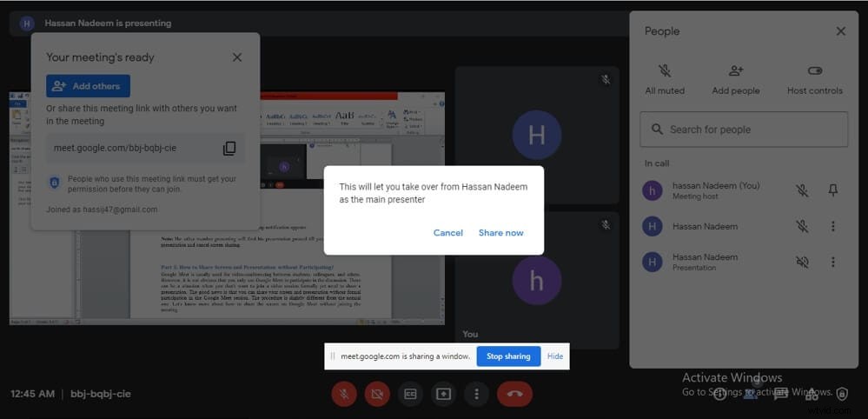
Task: Click the H avatar video tile
Action: pos(536,135)
